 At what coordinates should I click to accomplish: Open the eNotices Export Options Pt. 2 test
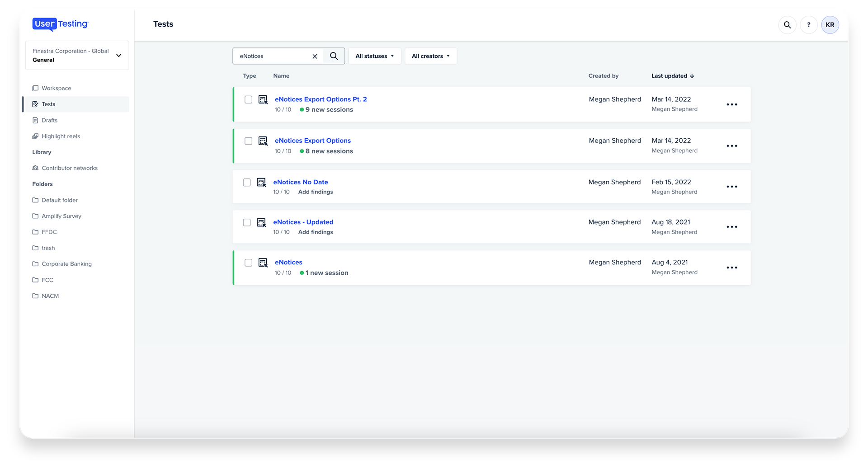click(321, 99)
